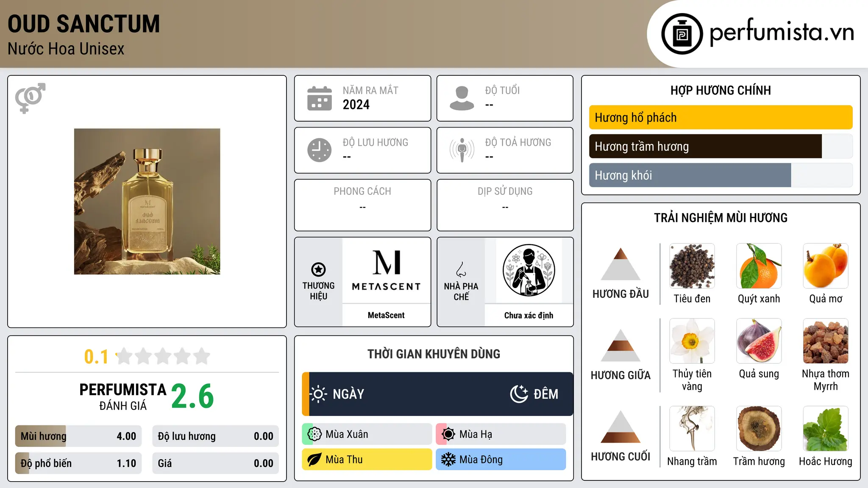The width and height of the screenshot is (868, 488).
Task: Select the Hoắc Hương note image
Action: click(826, 429)
